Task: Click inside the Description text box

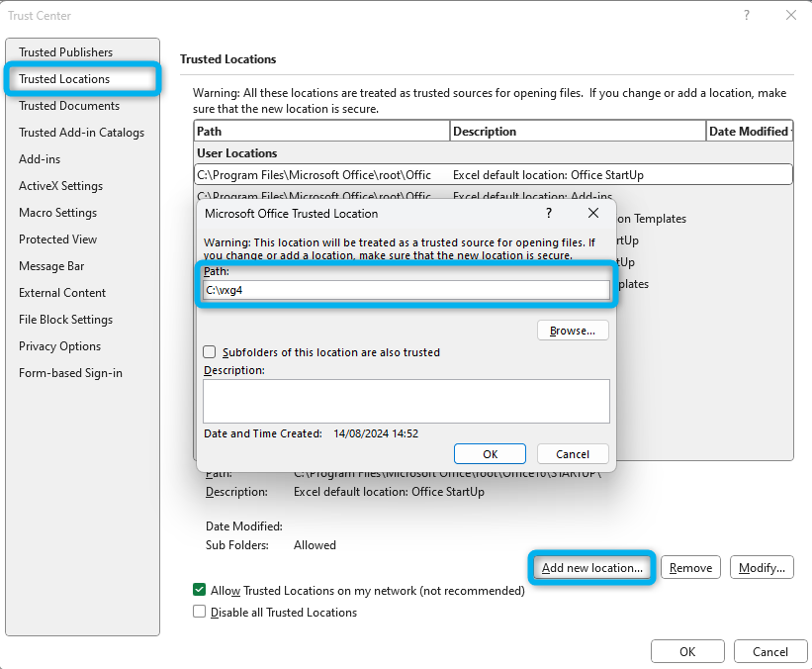Action: click(x=406, y=401)
